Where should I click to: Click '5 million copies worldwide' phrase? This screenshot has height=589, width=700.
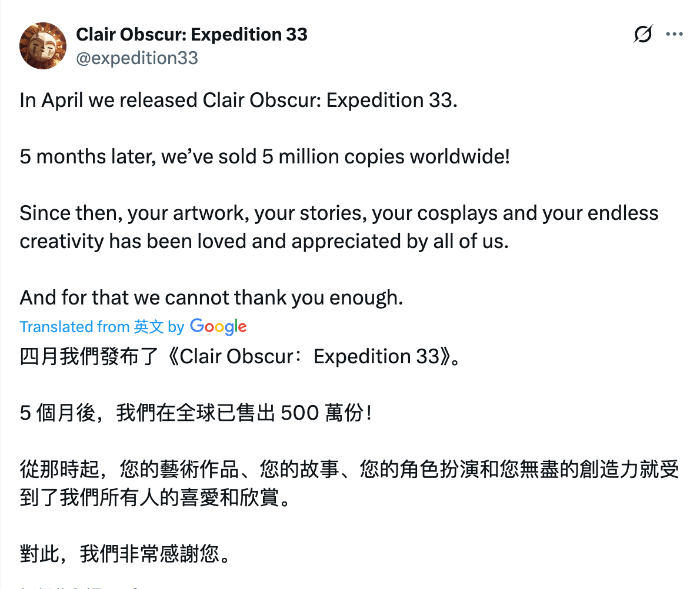click(385, 157)
